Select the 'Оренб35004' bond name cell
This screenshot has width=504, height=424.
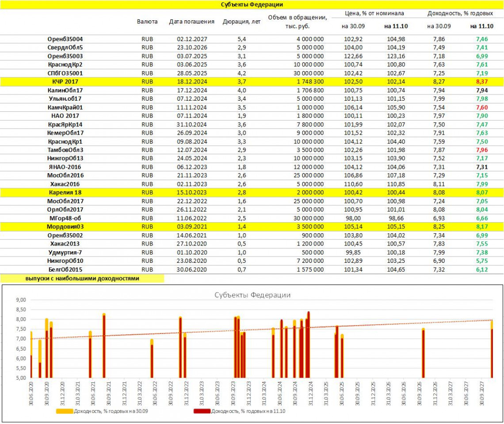(x=65, y=39)
